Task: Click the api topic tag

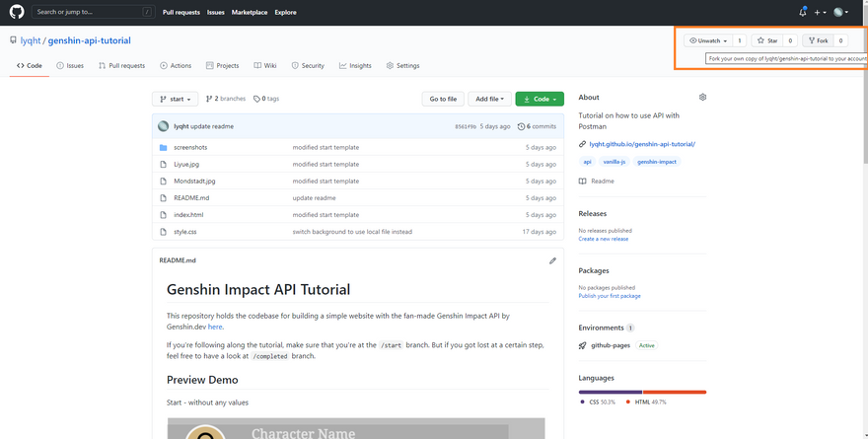Action: (x=587, y=162)
